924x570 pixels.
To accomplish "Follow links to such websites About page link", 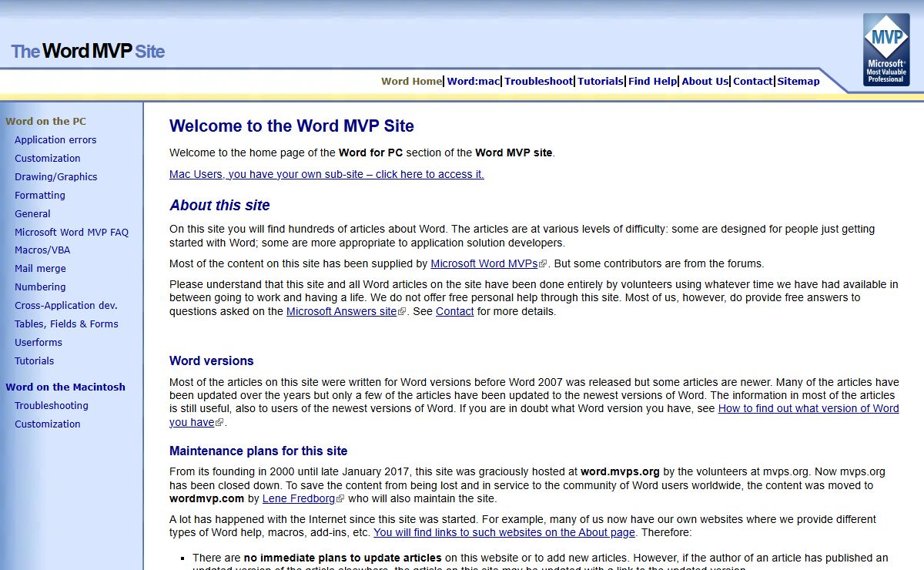I will click(x=504, y=533).
